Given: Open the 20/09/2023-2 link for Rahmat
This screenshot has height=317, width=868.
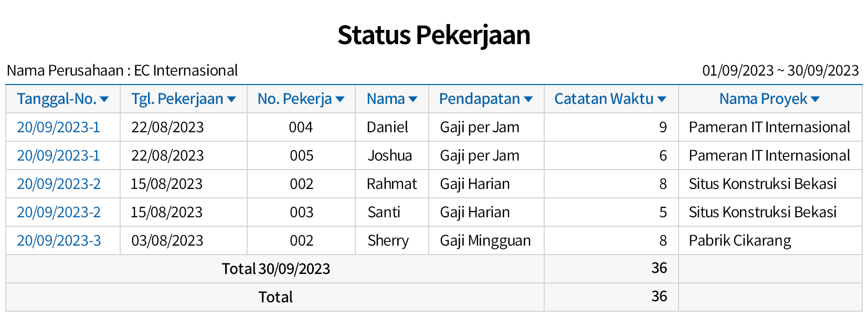Looking at the screenshot, I should [59, 184].
